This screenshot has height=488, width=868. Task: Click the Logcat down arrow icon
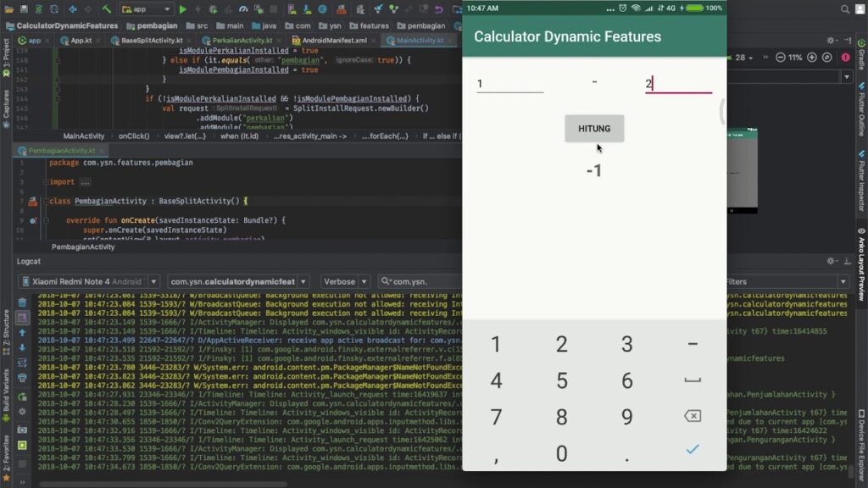pyautogui.click(x=22, y=347)
